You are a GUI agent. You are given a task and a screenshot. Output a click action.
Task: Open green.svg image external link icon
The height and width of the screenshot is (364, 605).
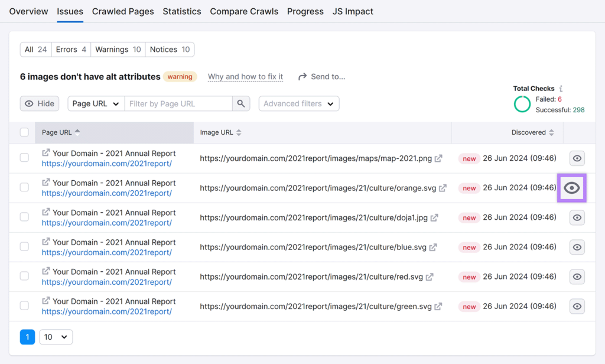pos(438,307)
